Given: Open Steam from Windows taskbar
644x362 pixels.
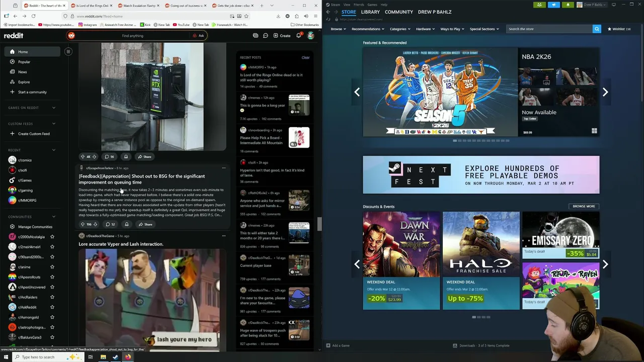Looking at the screenshot, I should (x=115, y=357).
